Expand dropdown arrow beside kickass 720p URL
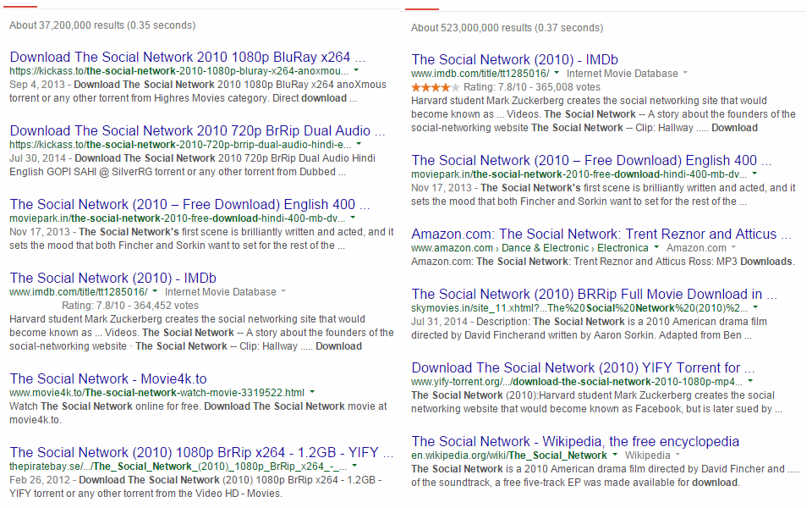812x508 pixels. pos(359,144)
